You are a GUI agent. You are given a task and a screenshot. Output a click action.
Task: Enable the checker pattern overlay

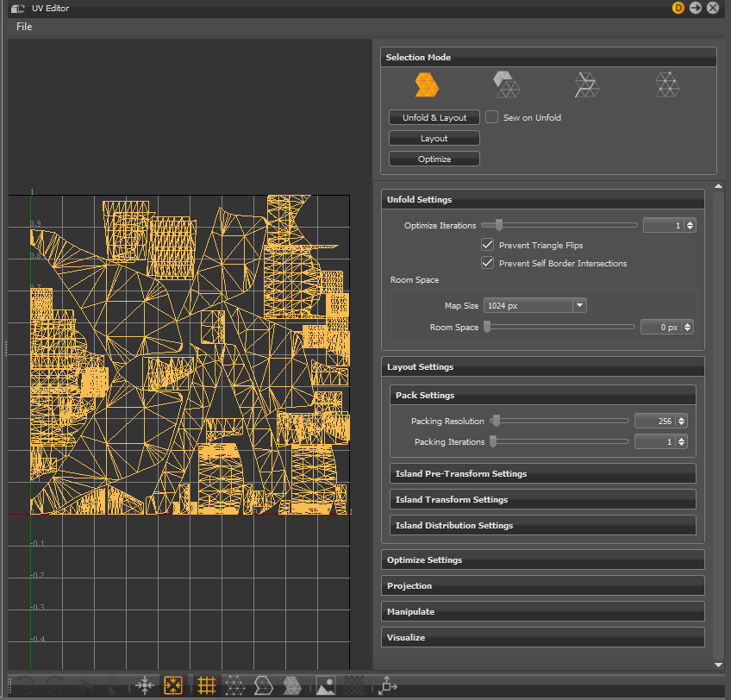tap(354, 684)
